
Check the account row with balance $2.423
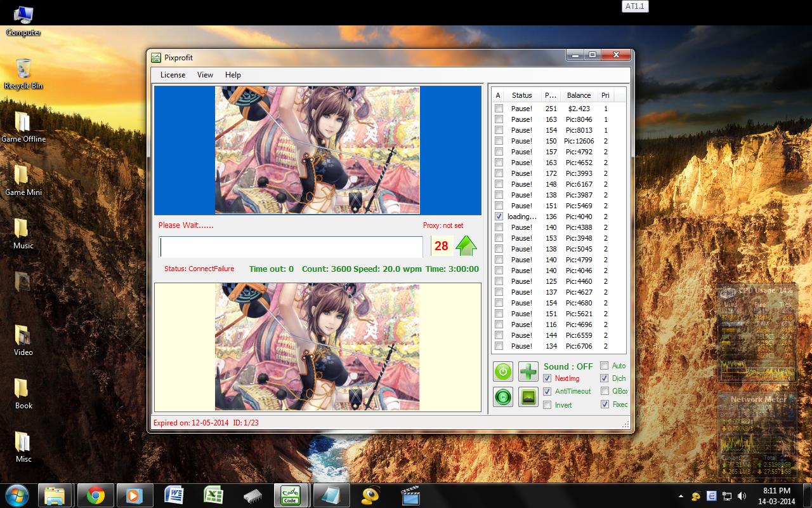[x=499, y=109]
